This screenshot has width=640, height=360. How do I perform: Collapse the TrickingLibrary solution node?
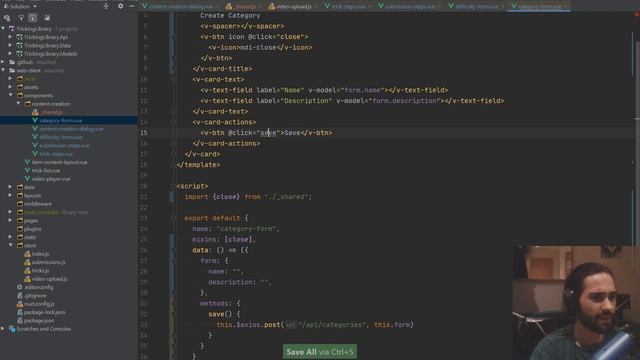(x=3, y=29)
